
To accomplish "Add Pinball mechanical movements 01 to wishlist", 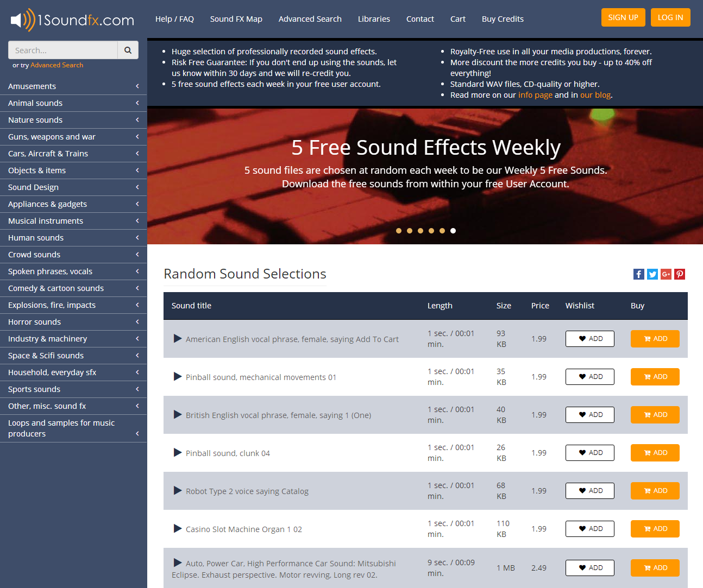I will pyautogui.click(x=590, y=377).
